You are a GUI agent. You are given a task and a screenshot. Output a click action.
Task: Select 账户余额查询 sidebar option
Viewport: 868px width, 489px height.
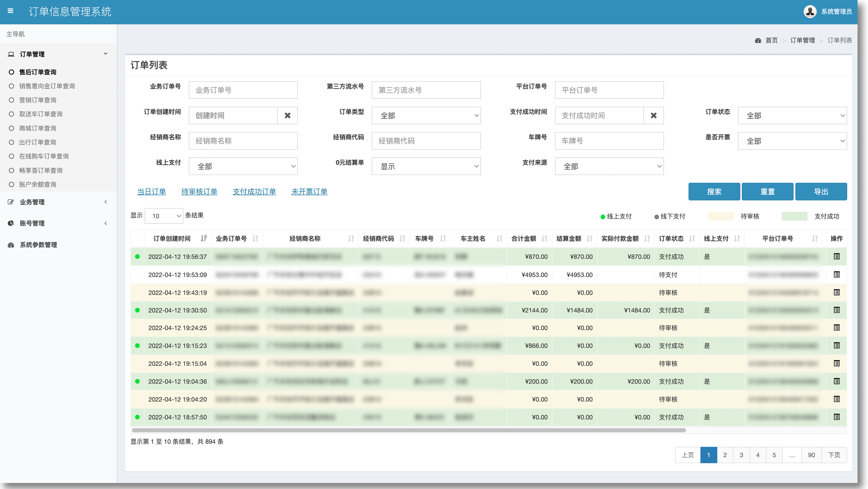pos(37,184)
